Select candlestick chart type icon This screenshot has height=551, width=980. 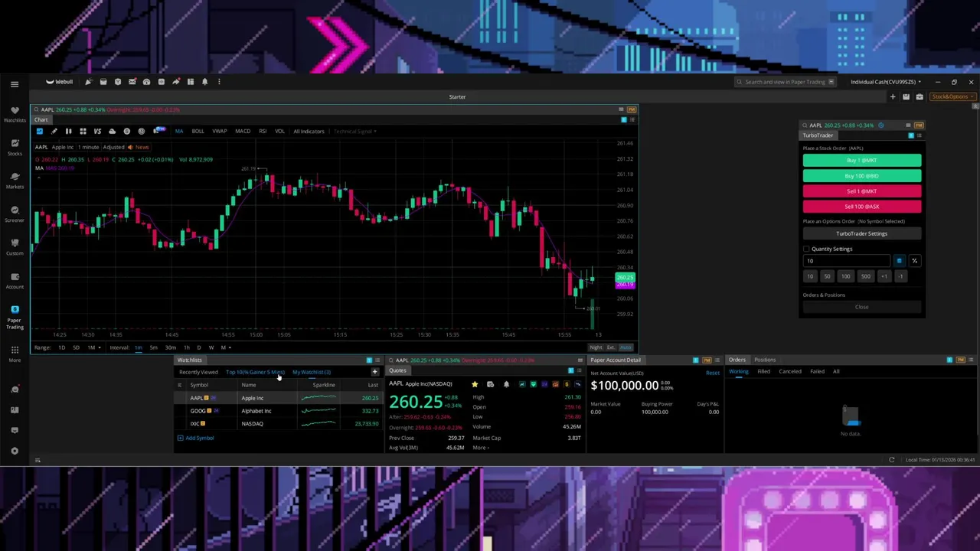68,132
